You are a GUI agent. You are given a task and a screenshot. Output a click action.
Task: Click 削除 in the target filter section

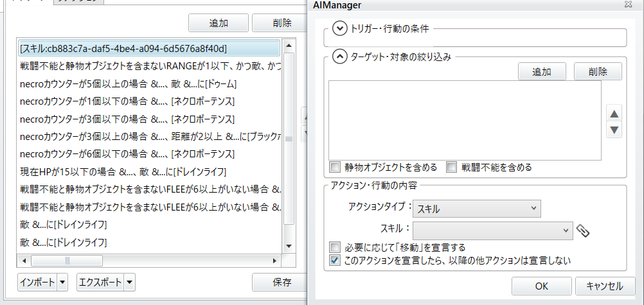coord(598,72)
